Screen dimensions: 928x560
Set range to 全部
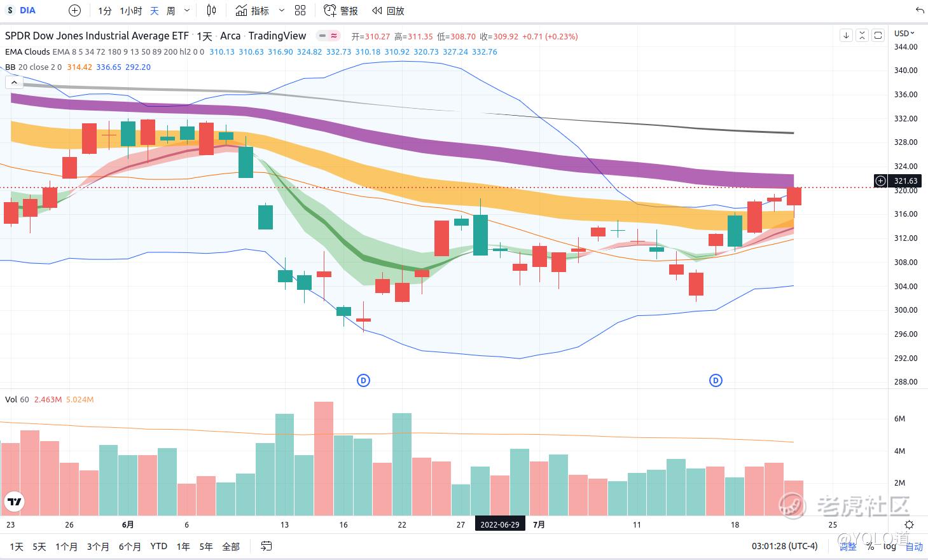pos(231,547)
